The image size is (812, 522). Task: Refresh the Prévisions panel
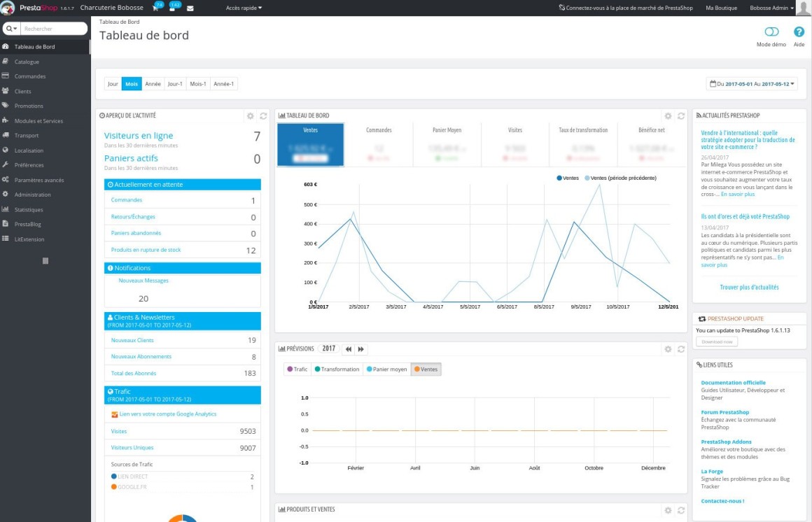tap(681, 350)
